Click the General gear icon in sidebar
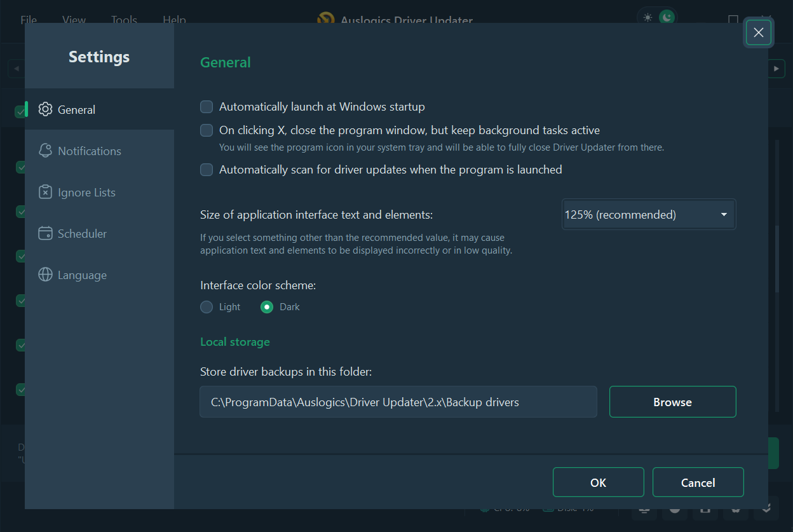 pos(45,109)
